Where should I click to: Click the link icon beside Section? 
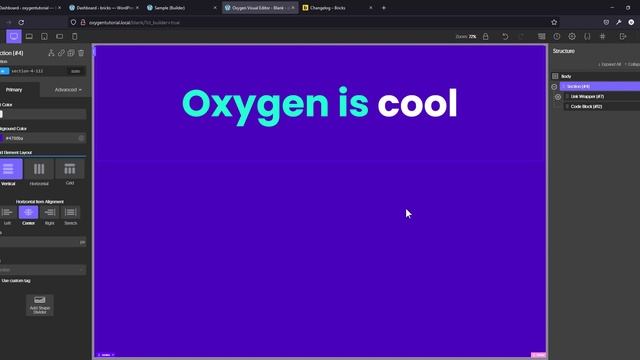click(x=61, y=53)
